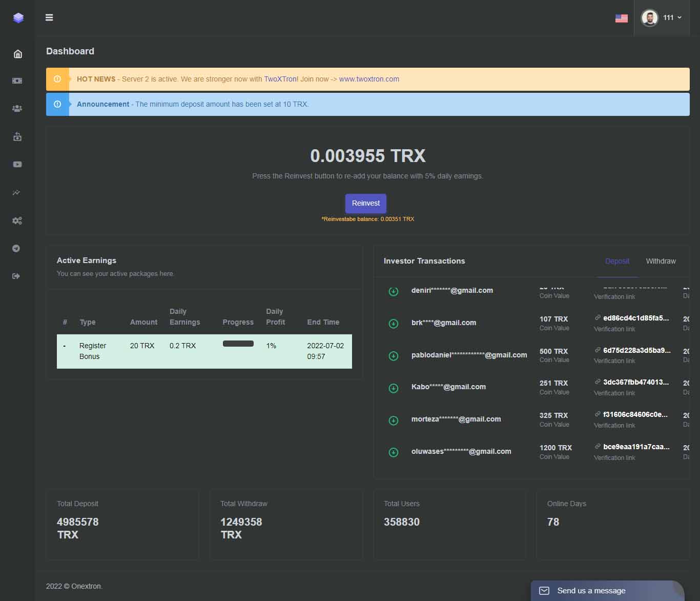
Task: Open the Telegram sidebar icon
Action: [16, 248]
